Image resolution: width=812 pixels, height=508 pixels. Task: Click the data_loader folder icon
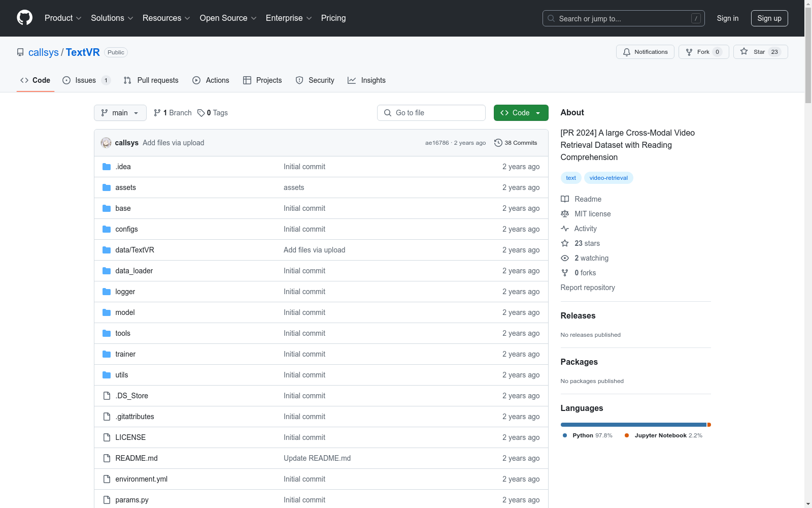[x=107, y=271]
